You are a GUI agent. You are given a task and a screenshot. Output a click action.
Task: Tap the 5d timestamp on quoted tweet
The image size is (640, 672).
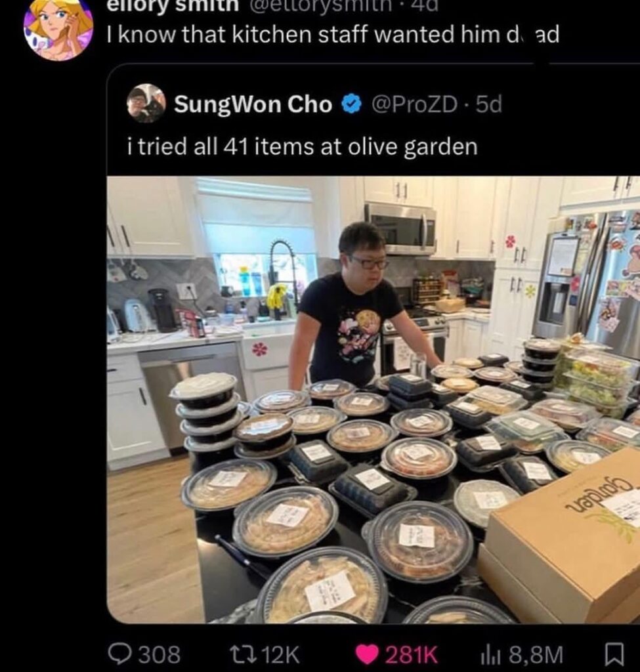489,104
